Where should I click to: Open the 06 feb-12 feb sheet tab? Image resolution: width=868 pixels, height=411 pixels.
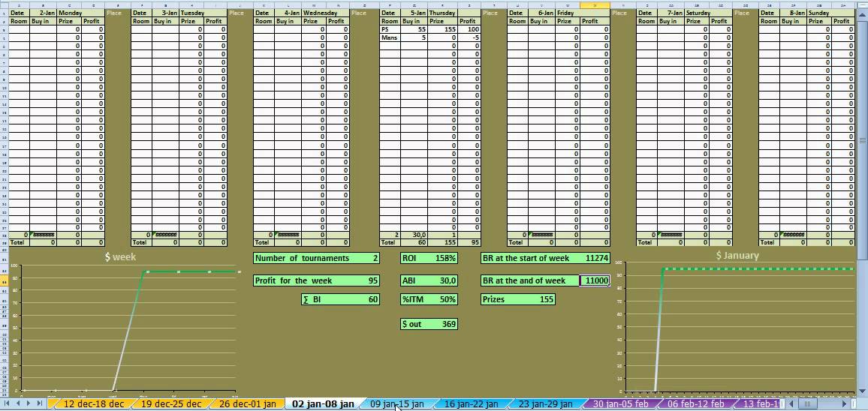[695, 403]
